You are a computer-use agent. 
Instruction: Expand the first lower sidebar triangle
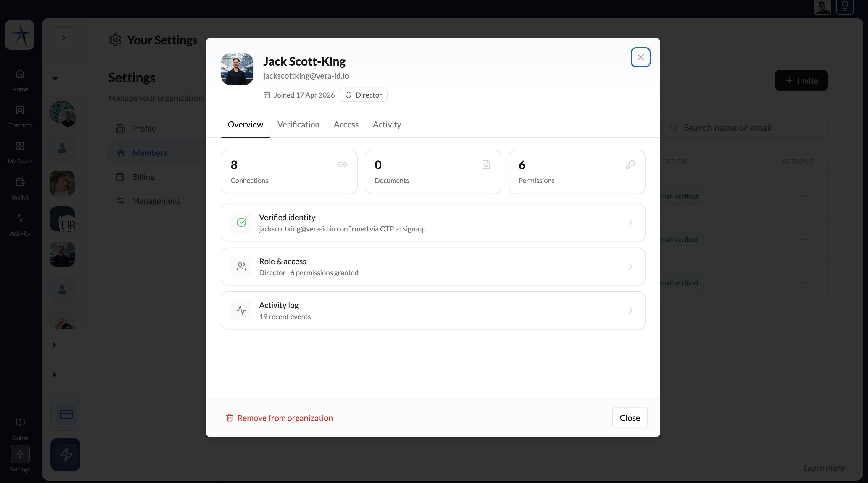tap(55, 345)
